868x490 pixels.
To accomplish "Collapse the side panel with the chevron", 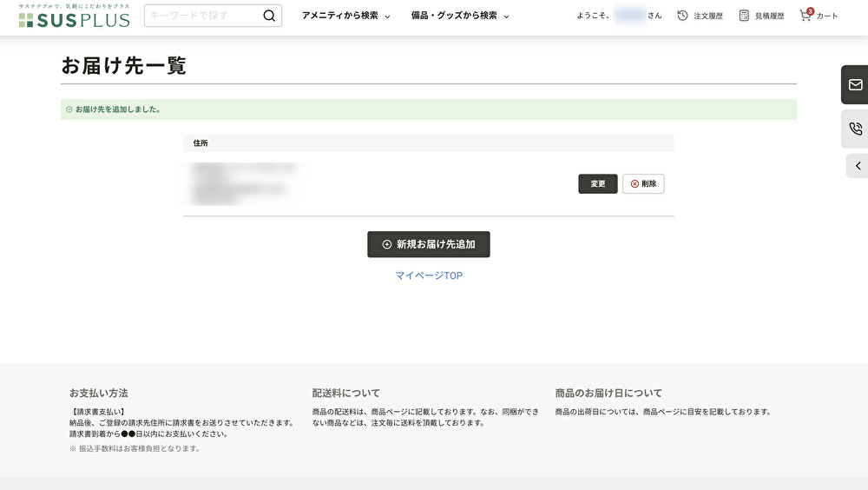I will pos(858,166).
